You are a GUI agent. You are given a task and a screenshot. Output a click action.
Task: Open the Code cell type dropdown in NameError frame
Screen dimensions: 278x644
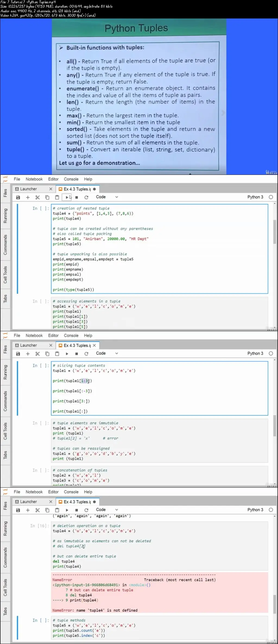[107, 510]
